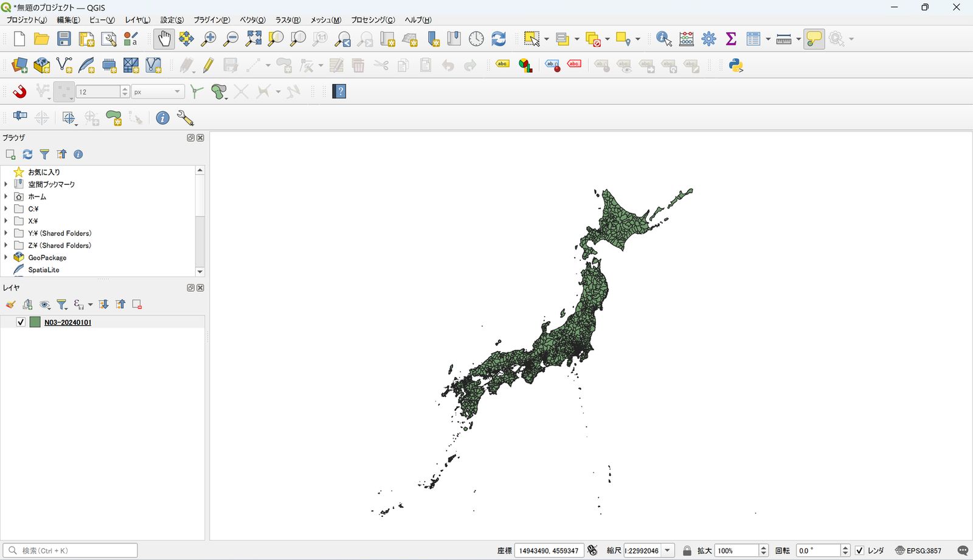
Task: Select the N03-20240101 layer name
Action: point(68,322)
